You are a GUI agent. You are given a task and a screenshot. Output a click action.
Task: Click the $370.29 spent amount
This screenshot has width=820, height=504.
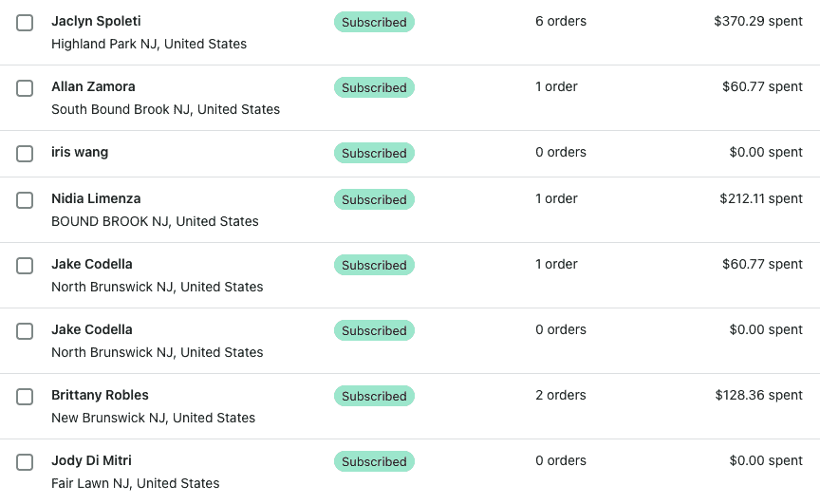coord(758,21)
